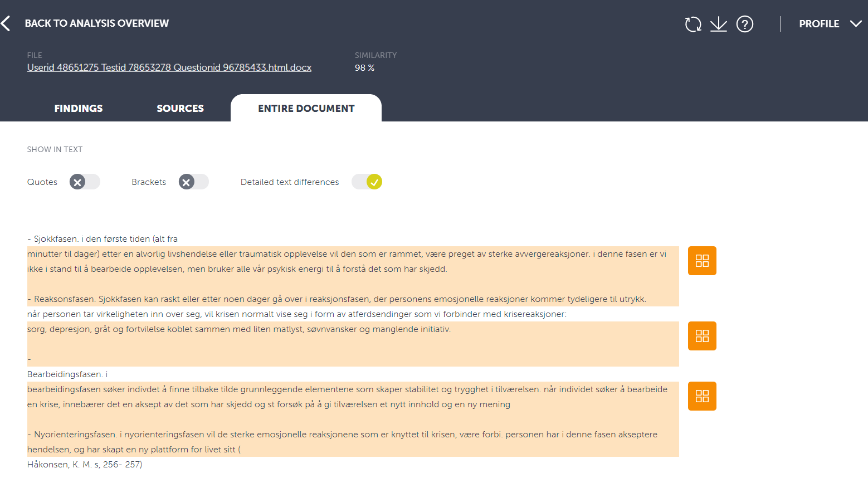This screenshot has width=868, height=478.
Task: Open source icon for sorg, depresjon passage
Action: (x=702, y=336)
